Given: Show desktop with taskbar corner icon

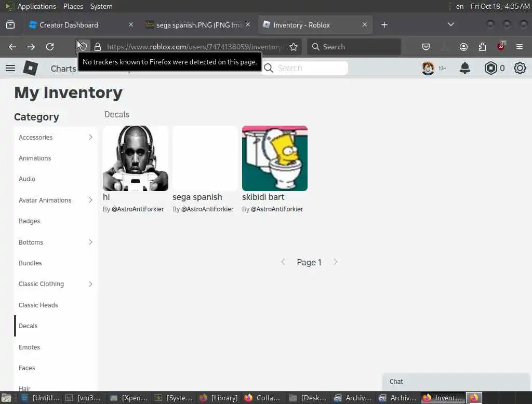Looking at the screenshot, I should (x=6, y=398).
